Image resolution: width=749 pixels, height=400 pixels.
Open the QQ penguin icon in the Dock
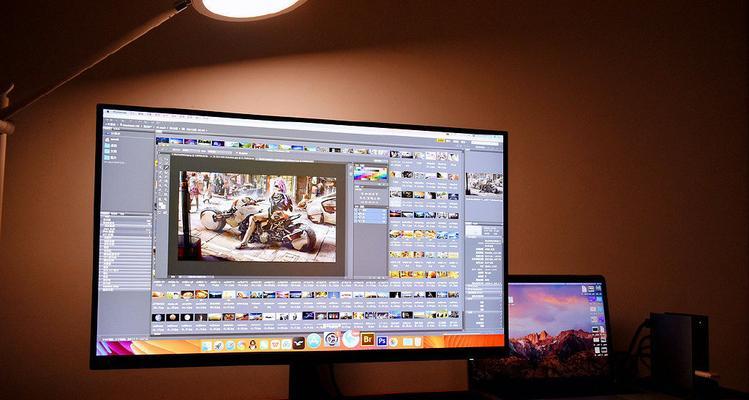pos(253,345)
